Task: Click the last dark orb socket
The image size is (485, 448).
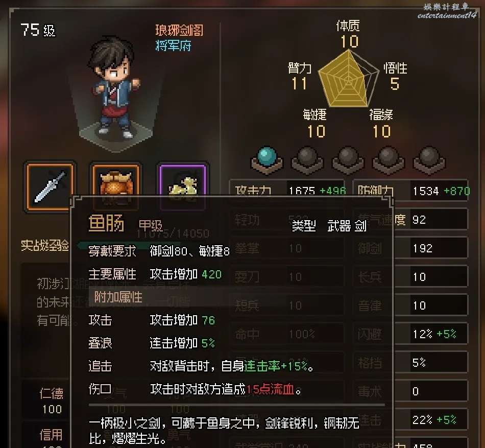Action: [x=429, y=160]
